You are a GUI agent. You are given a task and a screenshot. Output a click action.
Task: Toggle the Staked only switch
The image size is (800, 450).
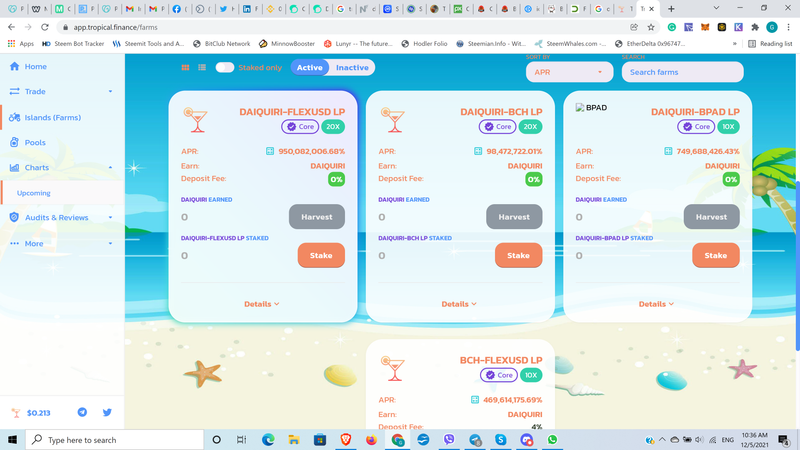click(224, 67)
